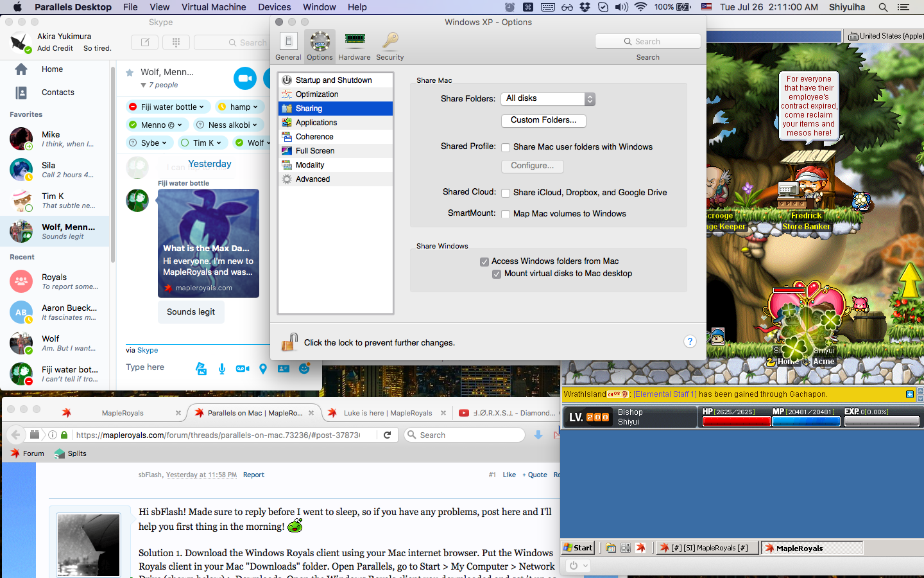Favorite the Wolf, Menn group with star
The image size is (924, 578).
pos(130,73)
